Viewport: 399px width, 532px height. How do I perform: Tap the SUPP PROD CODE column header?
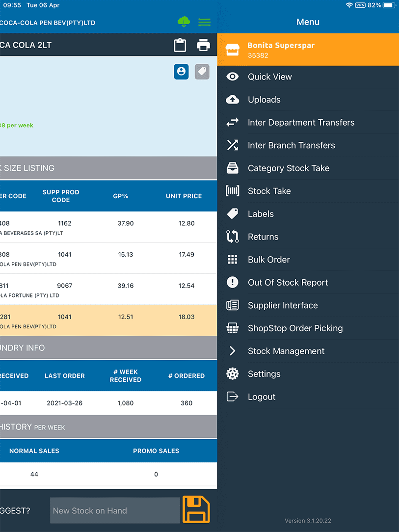click(61, 196)
